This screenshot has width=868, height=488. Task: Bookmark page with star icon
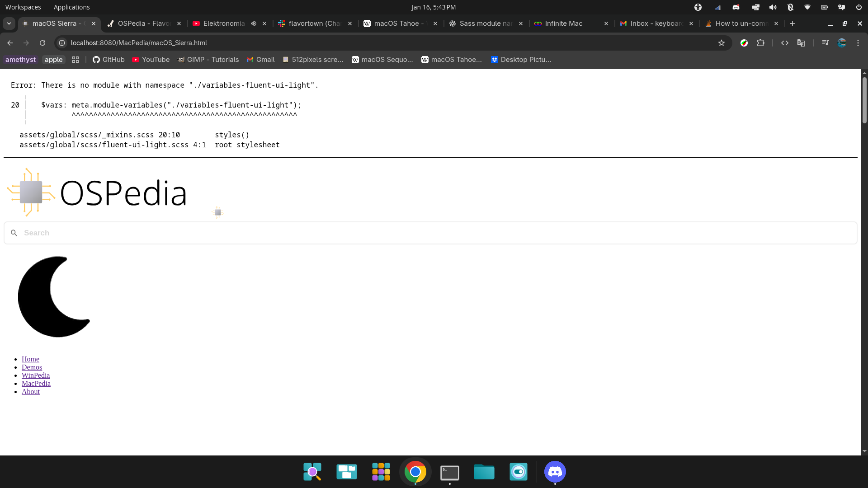pyautogui.click(x=722, y=43)
